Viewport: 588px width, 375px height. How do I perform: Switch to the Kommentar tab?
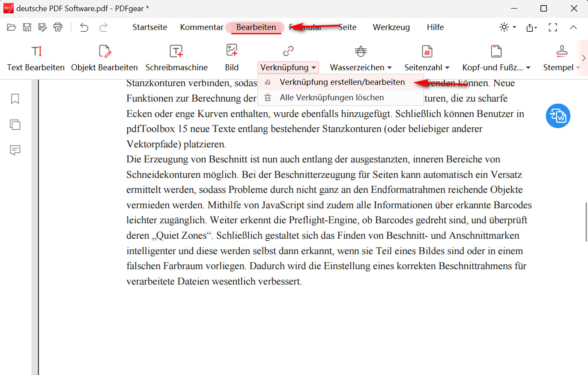[202, 27]
